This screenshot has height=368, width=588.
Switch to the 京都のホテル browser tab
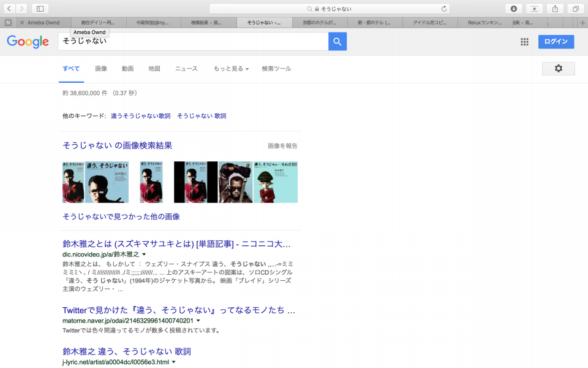320,23
